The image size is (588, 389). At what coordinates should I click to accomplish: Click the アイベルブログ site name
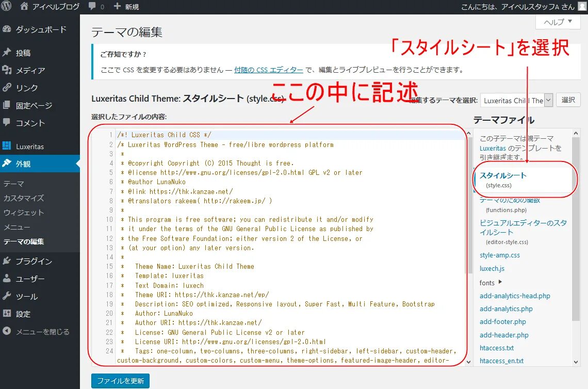(x=56, y=6)
